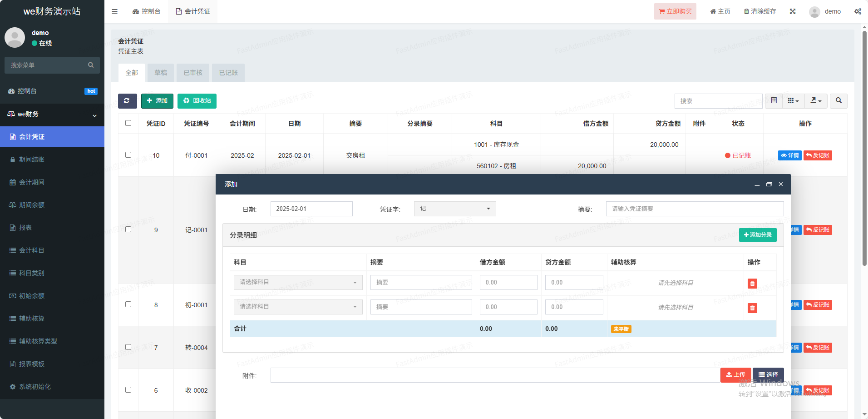The width and height of the screenshot is (868, 419).
Task: Delete the second entry row with the trash icon
Action: click(752, 308)
